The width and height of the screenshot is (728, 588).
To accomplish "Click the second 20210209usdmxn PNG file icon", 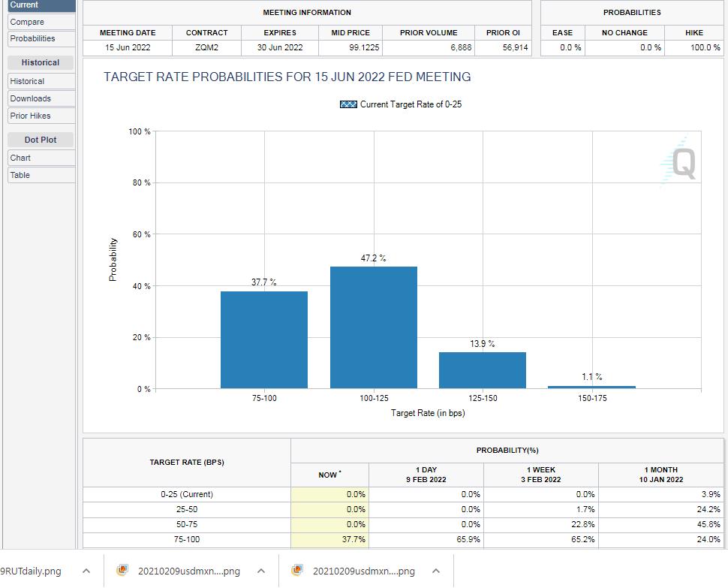I will click(296, 571).
